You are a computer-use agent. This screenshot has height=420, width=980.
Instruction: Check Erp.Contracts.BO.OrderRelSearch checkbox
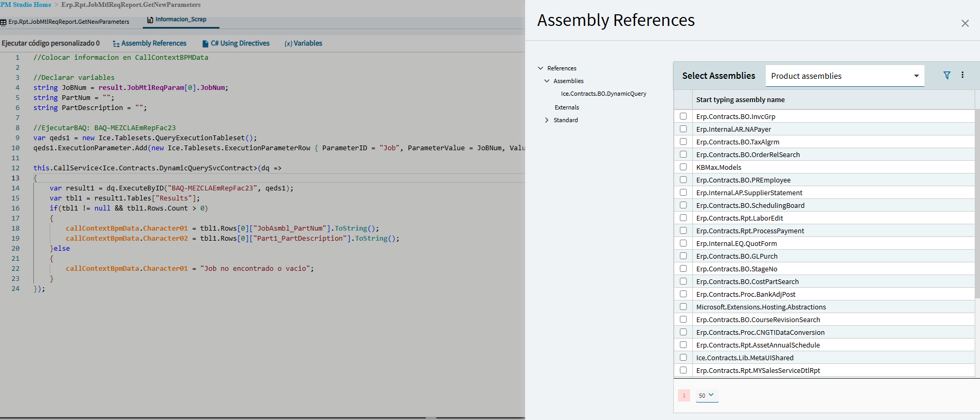point(683,154)
